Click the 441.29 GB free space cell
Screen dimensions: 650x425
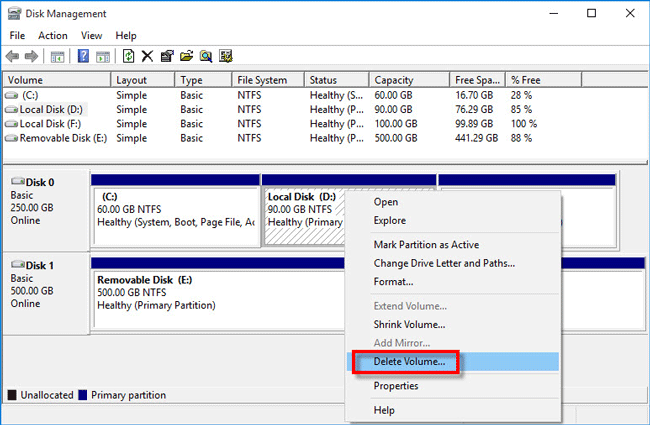tap(477, 138)
